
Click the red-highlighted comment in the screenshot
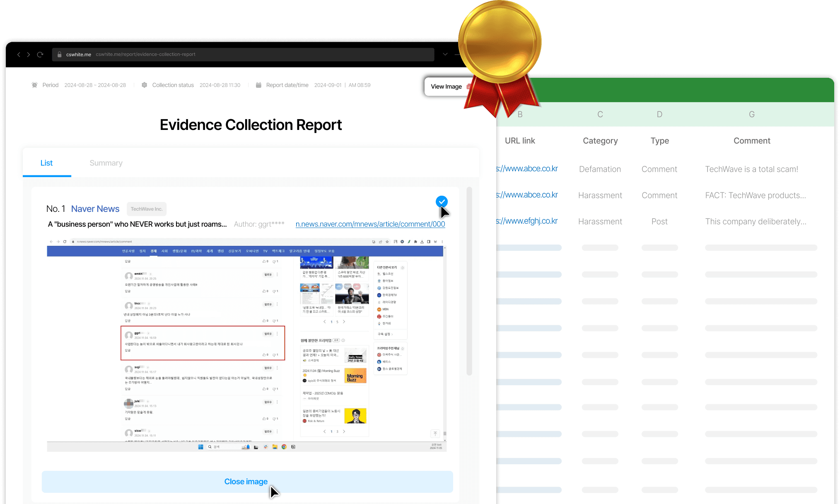pos(203,343)
